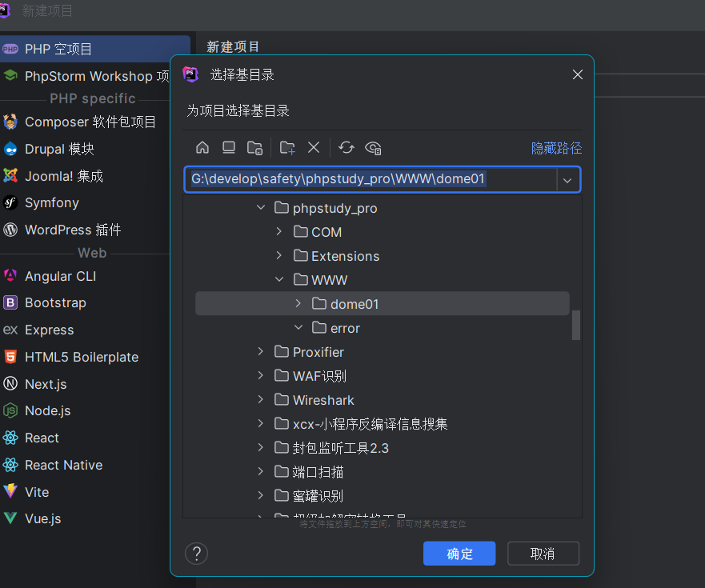Expand the Extensions folder
This screenshot has width=705, height=588.
[x=279, y=255]
